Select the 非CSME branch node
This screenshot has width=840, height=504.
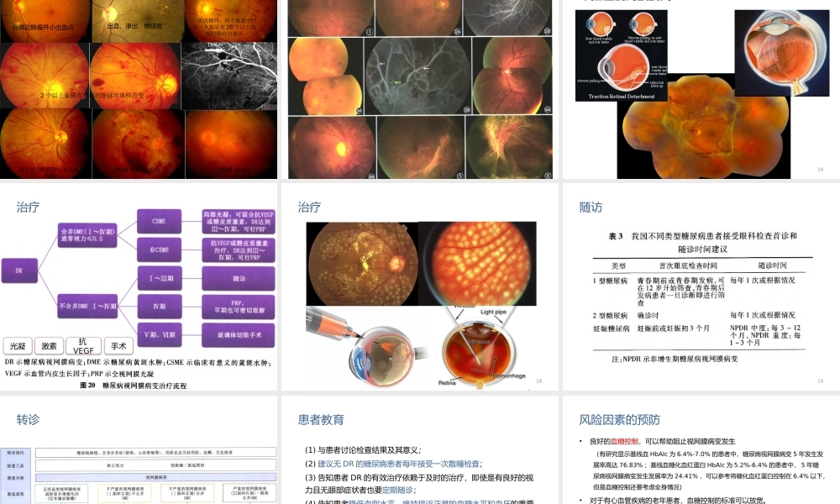(160, 249)
